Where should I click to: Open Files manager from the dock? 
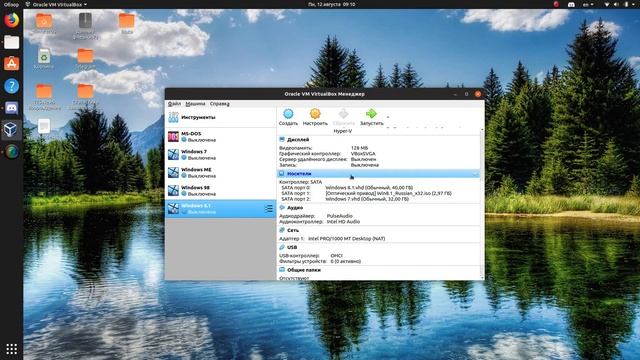(11, 42)
